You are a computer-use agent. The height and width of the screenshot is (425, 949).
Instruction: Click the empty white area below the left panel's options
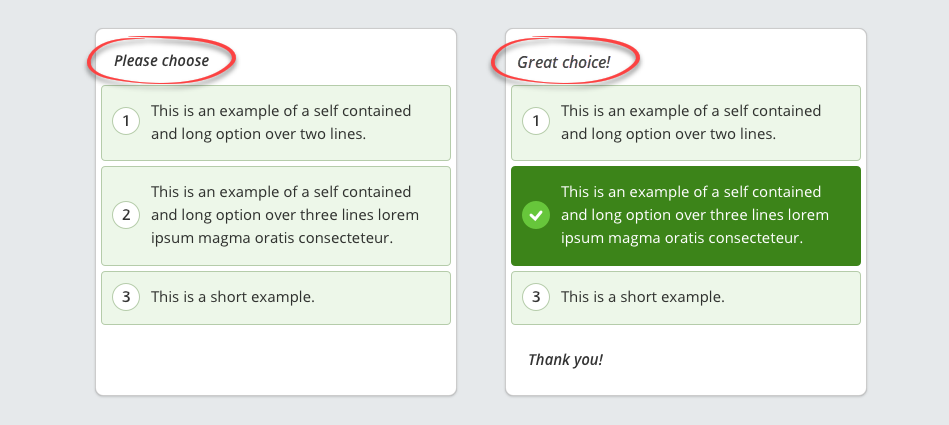tap(276, 359)
